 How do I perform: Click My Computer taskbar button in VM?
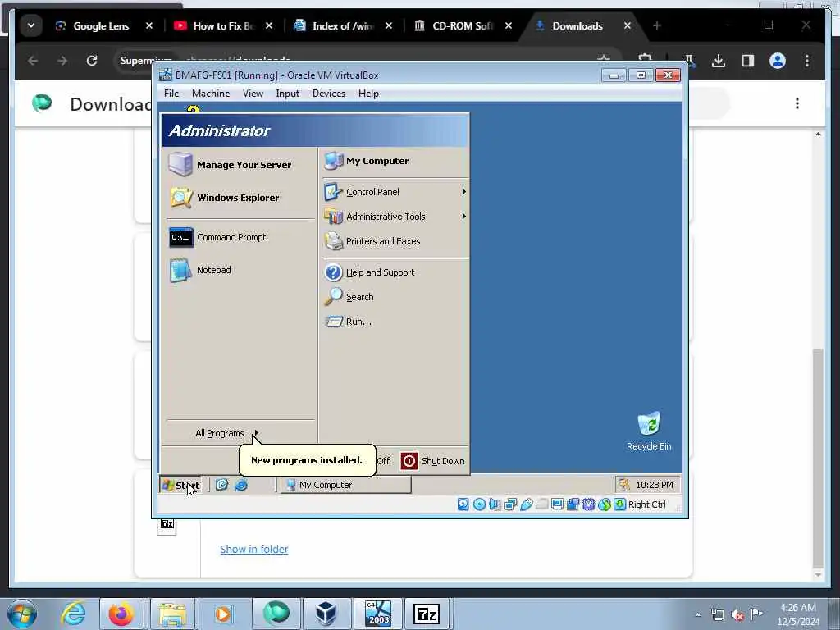point(345,485)
